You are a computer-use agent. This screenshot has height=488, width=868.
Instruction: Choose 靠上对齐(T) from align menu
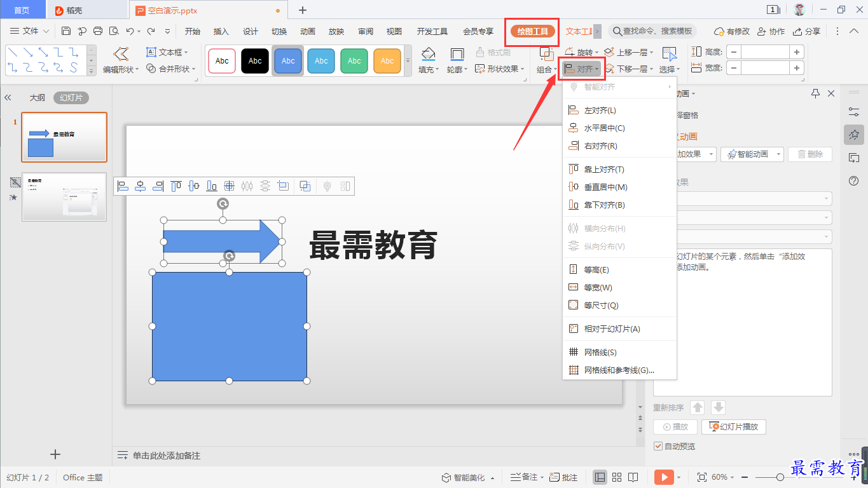tap(620, 169)
